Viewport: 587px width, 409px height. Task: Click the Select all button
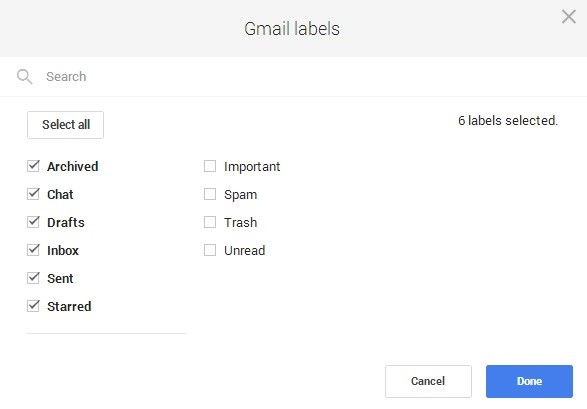click(x=66, y=125)
